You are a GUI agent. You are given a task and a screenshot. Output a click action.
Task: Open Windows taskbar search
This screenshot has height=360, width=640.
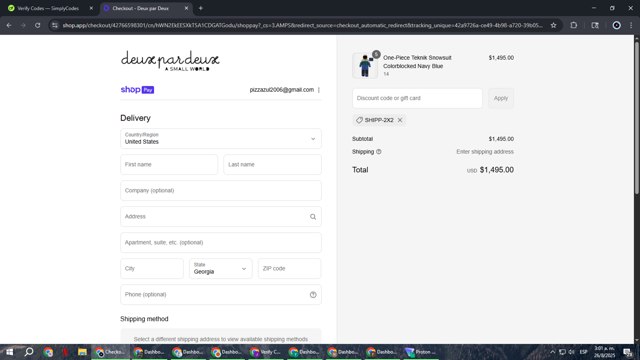point(29,352)
